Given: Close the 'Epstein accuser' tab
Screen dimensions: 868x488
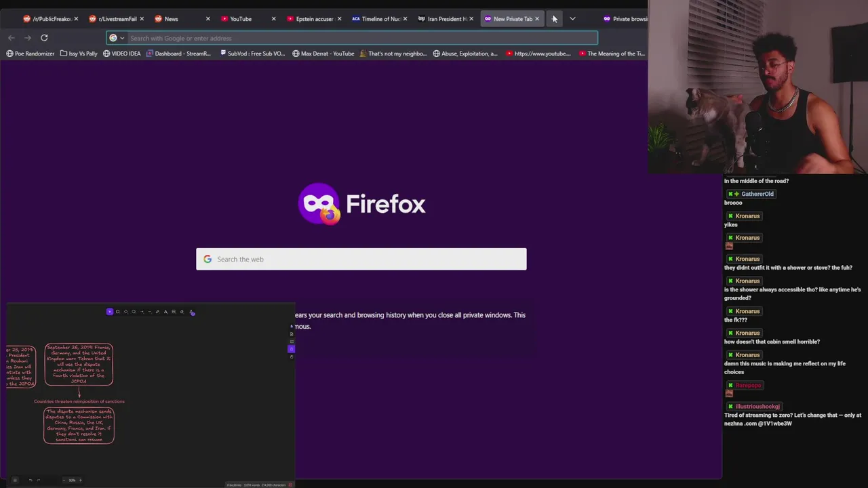Looking at the screenshot, I should click(339, 19).
